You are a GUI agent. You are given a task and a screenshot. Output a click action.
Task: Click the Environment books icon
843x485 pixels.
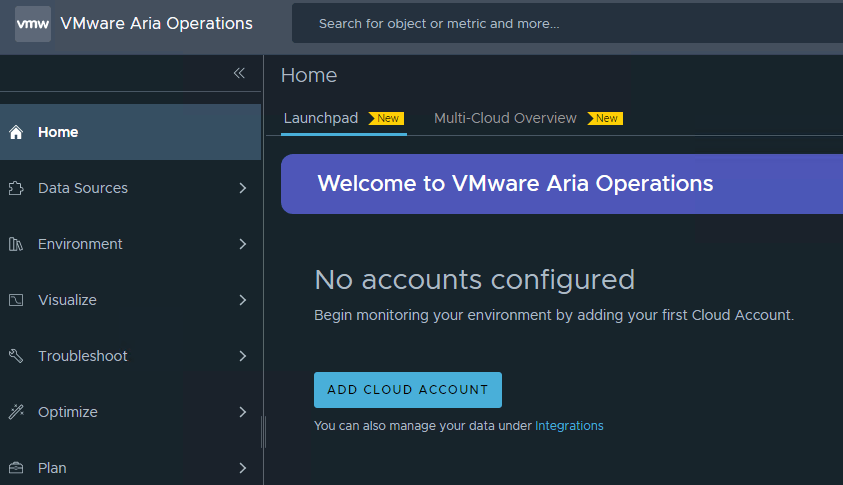click(x=16, y=244)
